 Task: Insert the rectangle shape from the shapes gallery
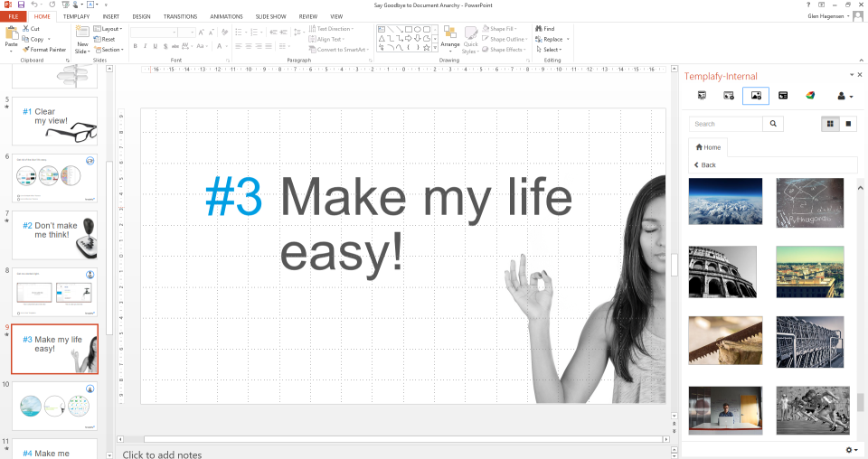click(408, 29)
